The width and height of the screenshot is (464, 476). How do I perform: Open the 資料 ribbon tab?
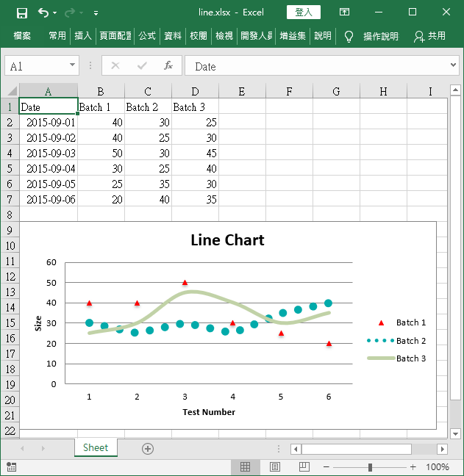173,36
